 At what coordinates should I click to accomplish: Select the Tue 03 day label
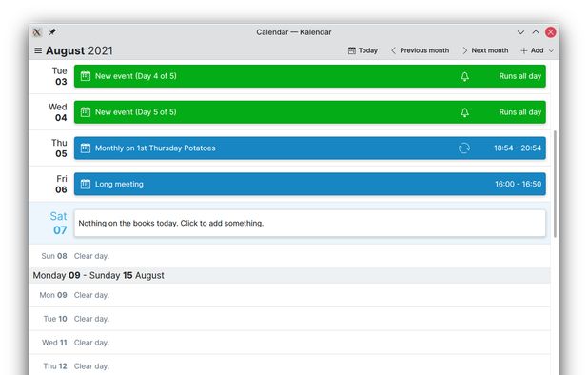tap(60, 76)
